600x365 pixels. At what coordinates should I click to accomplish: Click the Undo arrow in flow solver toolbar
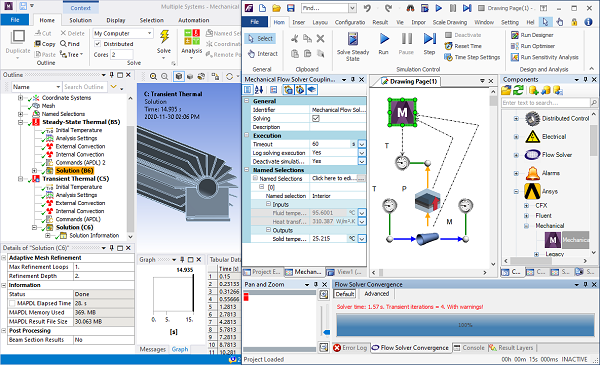(x=367, y=8)
